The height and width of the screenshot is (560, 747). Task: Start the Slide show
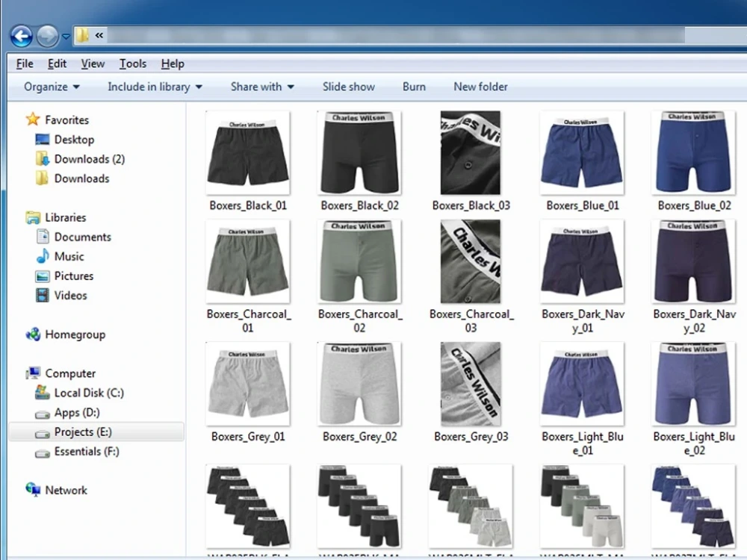(x=349, y=87)
